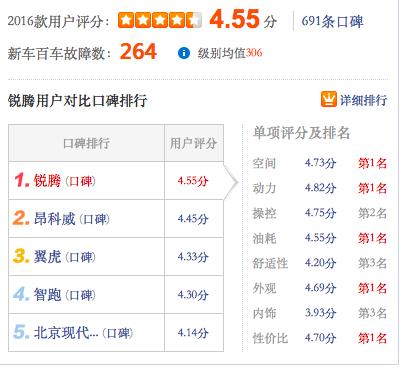Click the 操控 4.75分 score
407x372 pixels.
[320, 213]
